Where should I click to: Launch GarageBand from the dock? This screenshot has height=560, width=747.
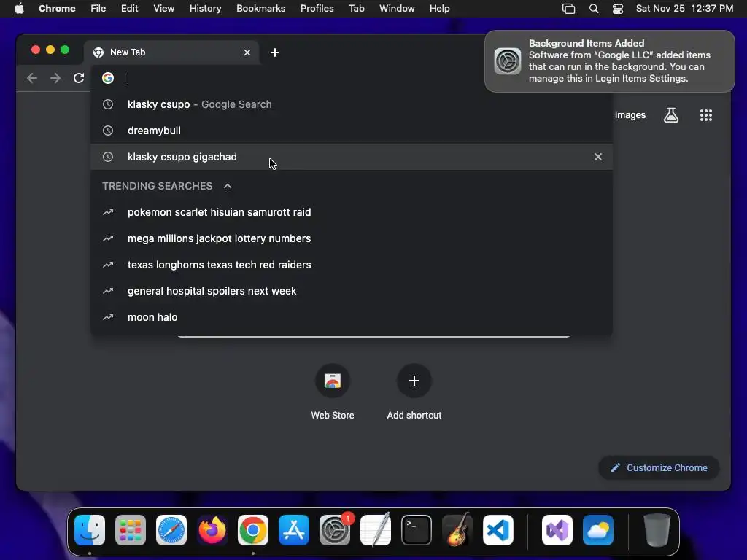(457, 530)
